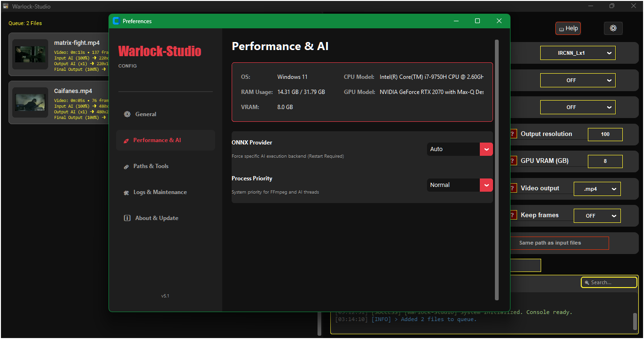Select the Caifanes.mp4 file name
The height and width of the screenshot is (339, 644).
point(73,91)
